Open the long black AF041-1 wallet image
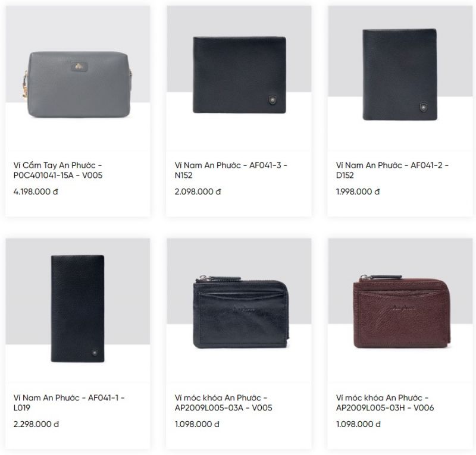Image resolution: width=476 pixels, height=455 pixels. (x=78, y=310)
